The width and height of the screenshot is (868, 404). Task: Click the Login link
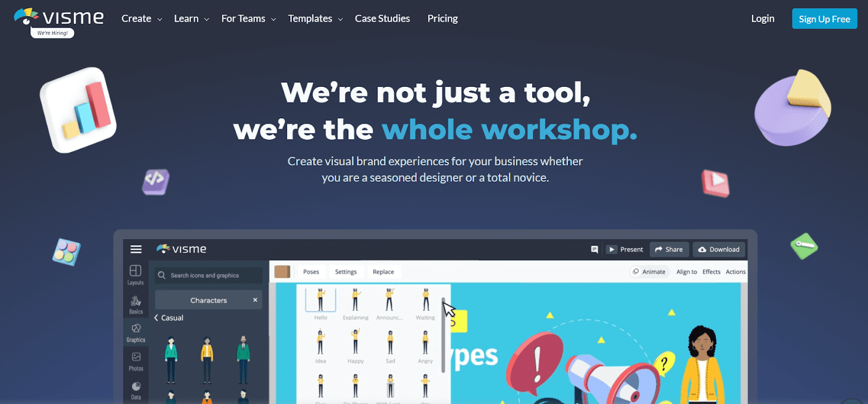tap(763, 18)
